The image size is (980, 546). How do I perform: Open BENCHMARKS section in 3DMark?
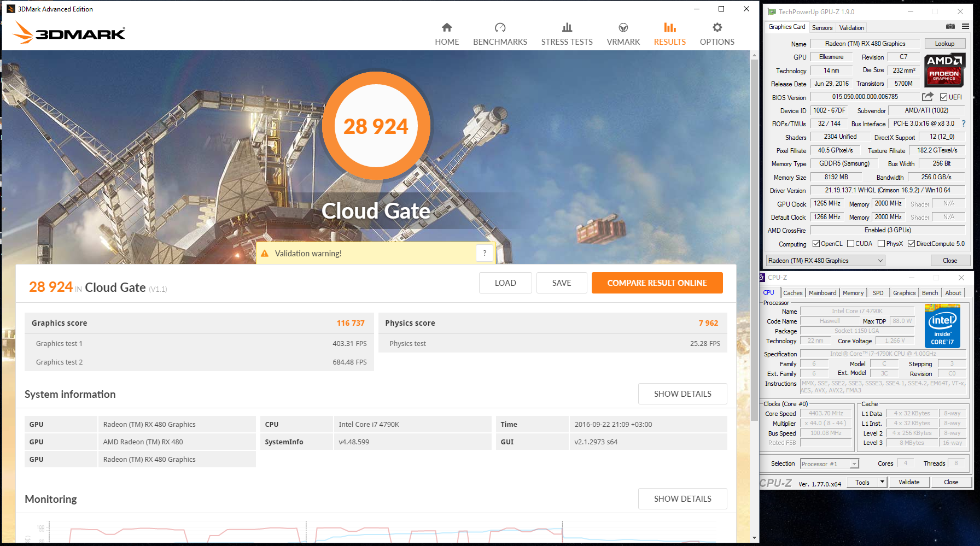click(500, 34)
